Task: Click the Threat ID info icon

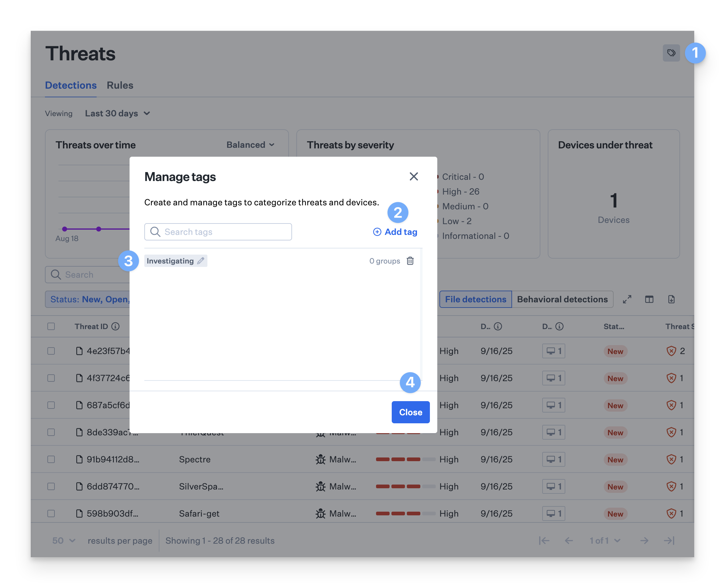Action: [x=115, y=327]
